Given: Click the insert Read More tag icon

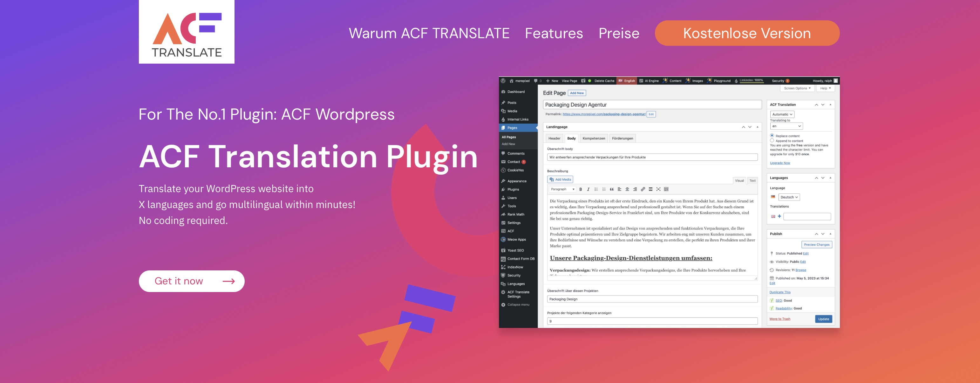Looking at the screenshot, I should click(650, 189).
